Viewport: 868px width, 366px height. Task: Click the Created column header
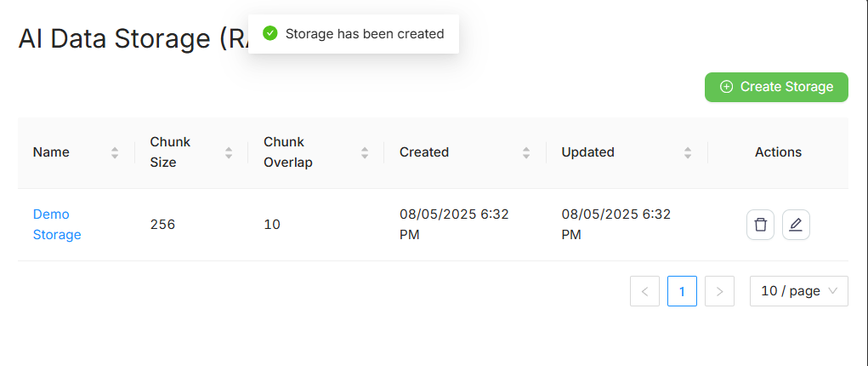[424, 152]
